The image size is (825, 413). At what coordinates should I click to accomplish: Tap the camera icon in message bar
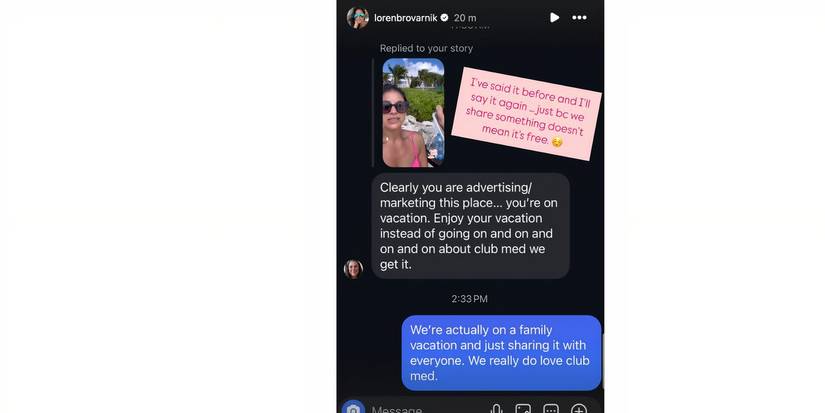click(353, 408)
